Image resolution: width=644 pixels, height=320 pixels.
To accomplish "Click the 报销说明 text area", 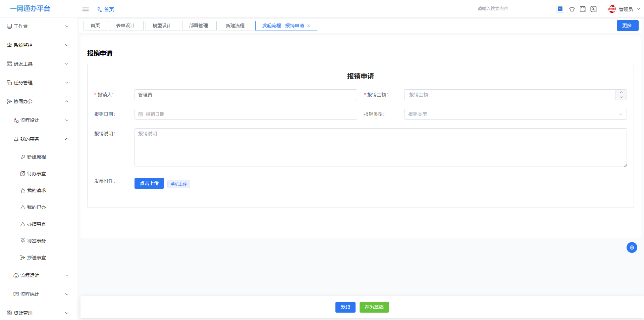I will [381, 147].
